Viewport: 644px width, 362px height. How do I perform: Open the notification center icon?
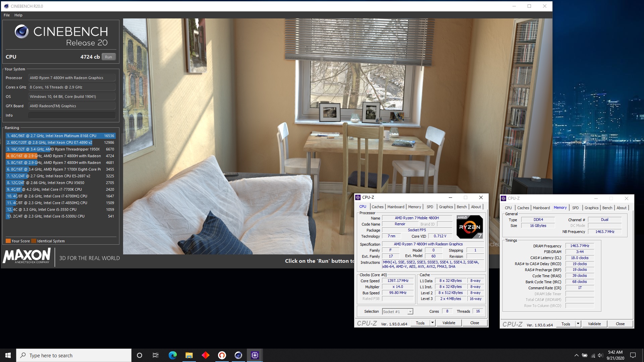click(633, 355)
